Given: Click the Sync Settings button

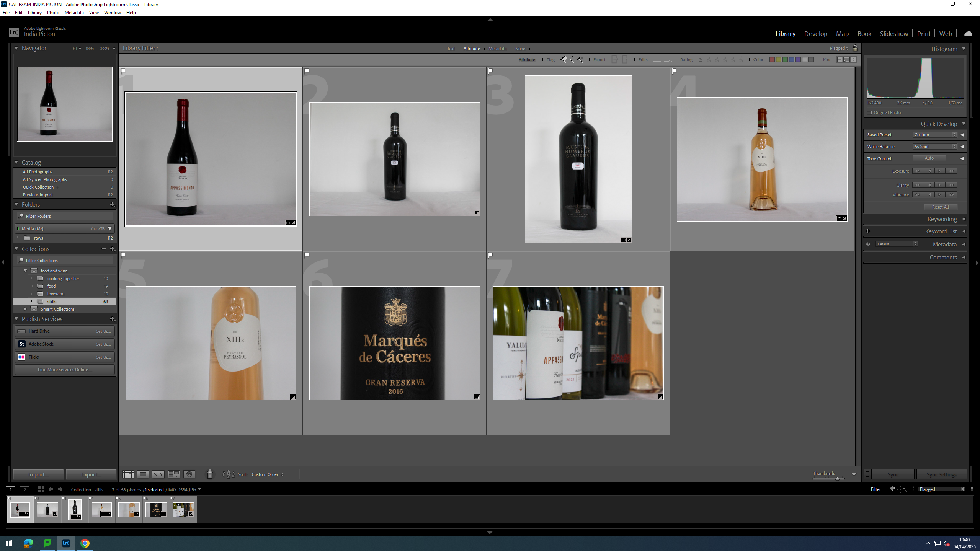Looking at the screenshot, I should pyautogui.click(x=941, y=474).
